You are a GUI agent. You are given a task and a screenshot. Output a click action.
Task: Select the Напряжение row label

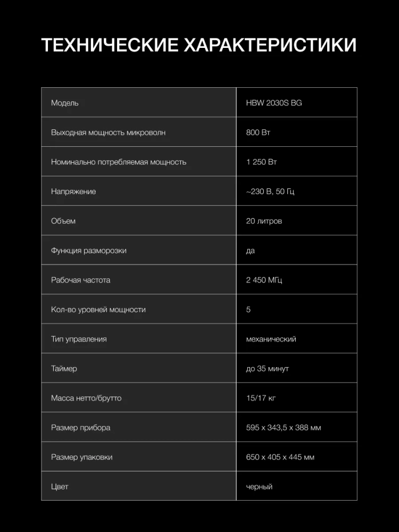tap(73, 192)
